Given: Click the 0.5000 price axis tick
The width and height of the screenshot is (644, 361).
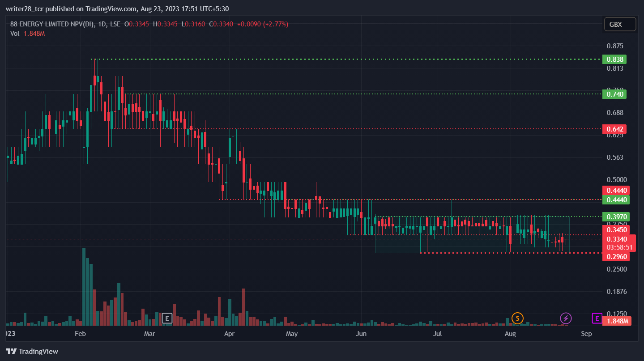Looking at the screenshot, I should pos(616,180).
